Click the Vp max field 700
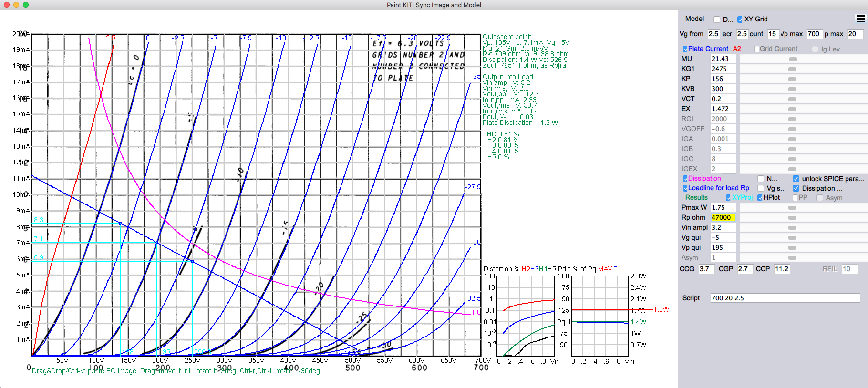Screen dimensions: 868x388 click(815, 34)
